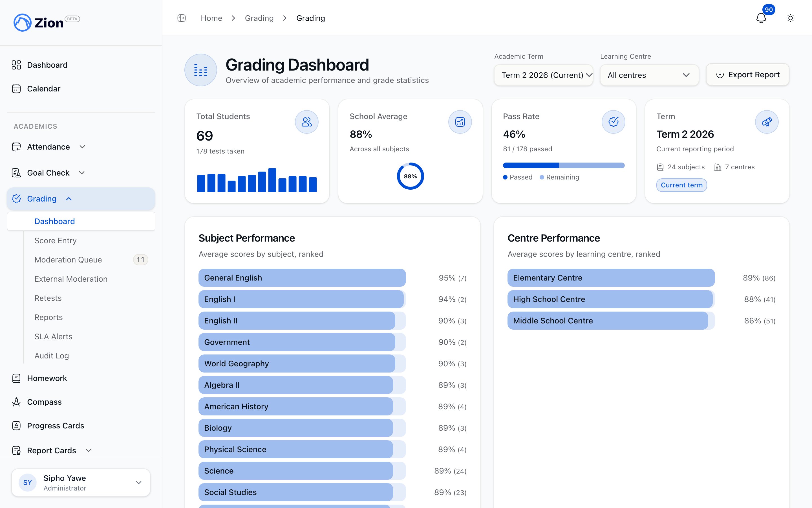Click the Report Cards icon
The image size is (812, 508).
[16, 450]
